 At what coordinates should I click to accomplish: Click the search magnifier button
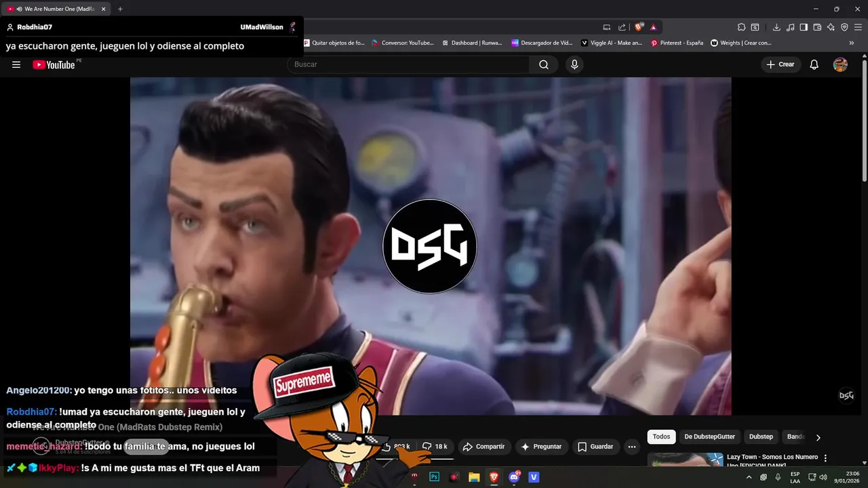coord(544,64)
